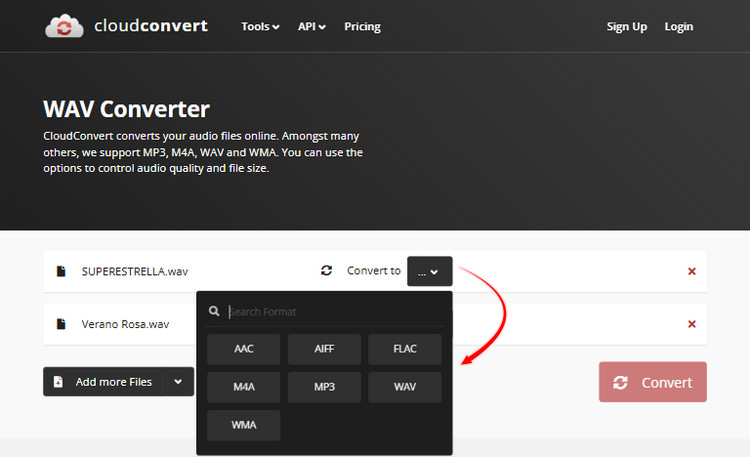This screenshot has width=750, height=457.
Task: Click the red Convert button
Action: tap(652, 382)
